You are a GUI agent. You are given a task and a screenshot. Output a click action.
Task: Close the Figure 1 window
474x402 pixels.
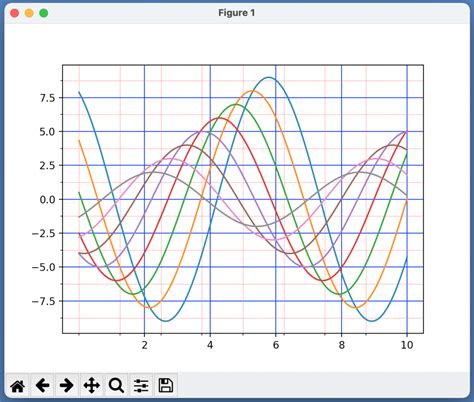[x=15, y=13]
